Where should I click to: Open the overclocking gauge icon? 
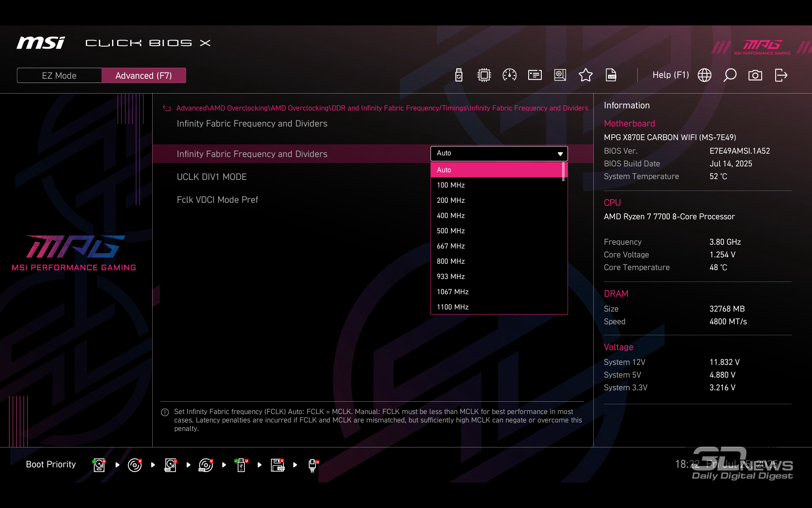click(x=510, y=75)
